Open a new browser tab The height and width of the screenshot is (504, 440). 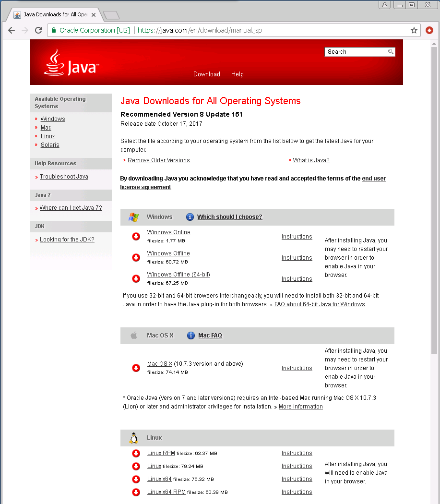tap(111, 15)
